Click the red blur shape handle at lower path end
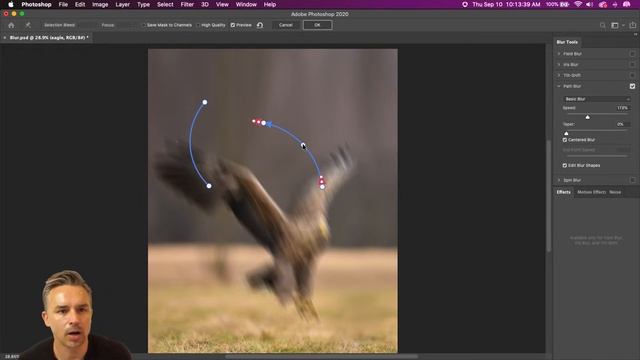The height and width of the screenshot is (360, 640). pos(322,181)
